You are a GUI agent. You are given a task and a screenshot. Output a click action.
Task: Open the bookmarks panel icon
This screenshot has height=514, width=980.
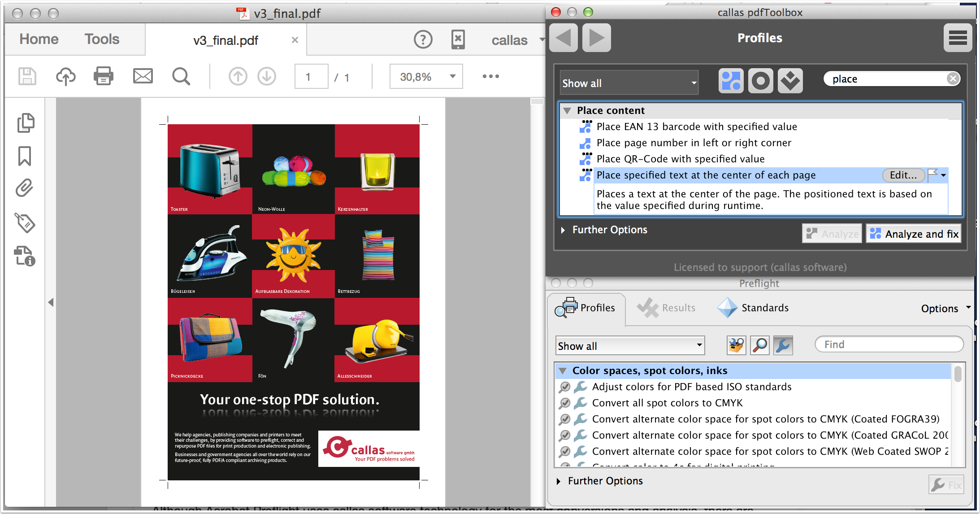coord(25,156)
